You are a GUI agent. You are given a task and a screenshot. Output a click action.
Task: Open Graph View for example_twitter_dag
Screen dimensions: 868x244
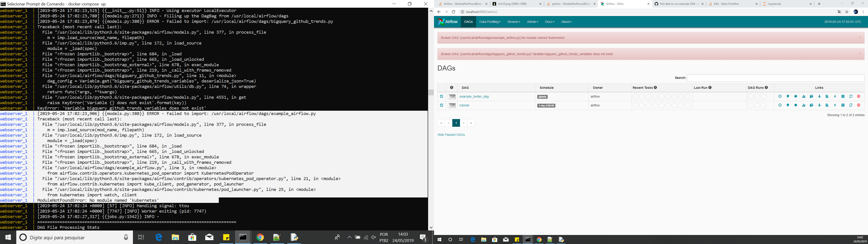point(796,96)
